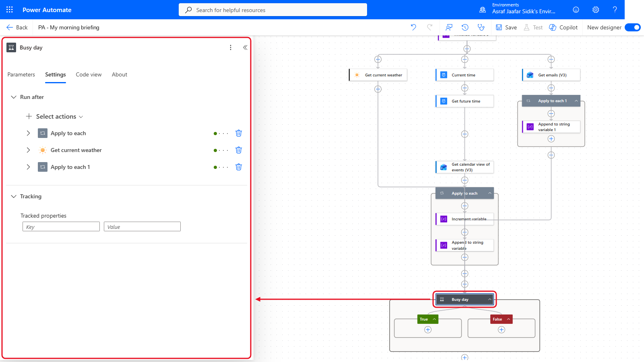Open the settings gear icon
644x362 pixels.
click(x=596, y=10)
